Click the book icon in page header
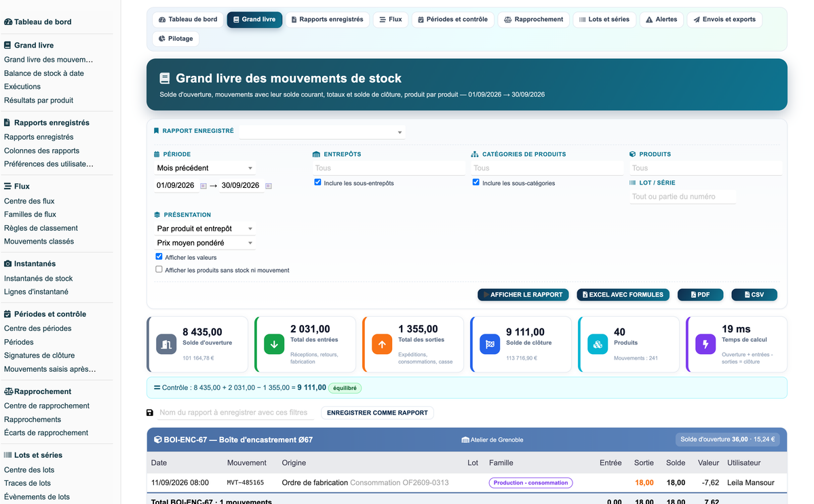Screen dimensions: 814x504 point(165,79)
